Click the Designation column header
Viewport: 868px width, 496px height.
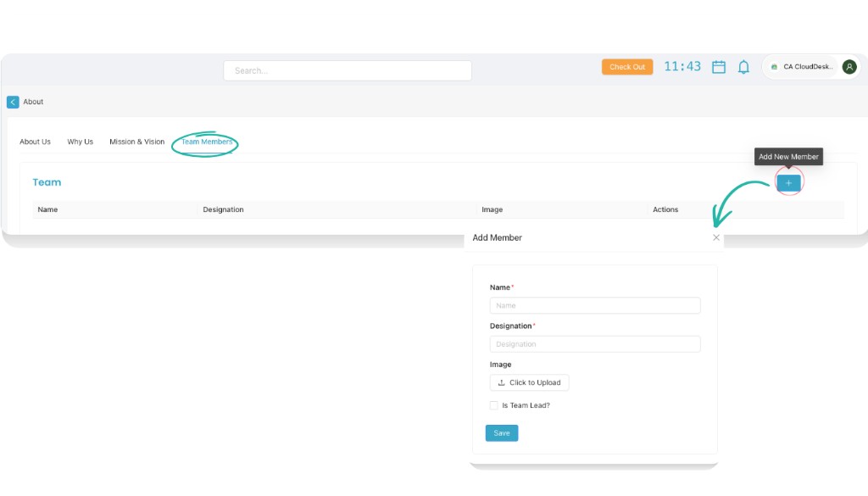pos(224,209)
